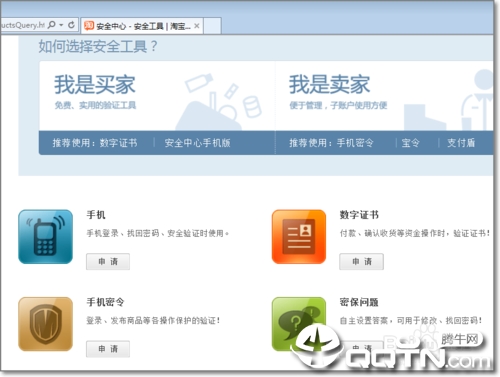Click the search magnifier in address bar
Screen dimensions: 500x377
coord(52,25)
